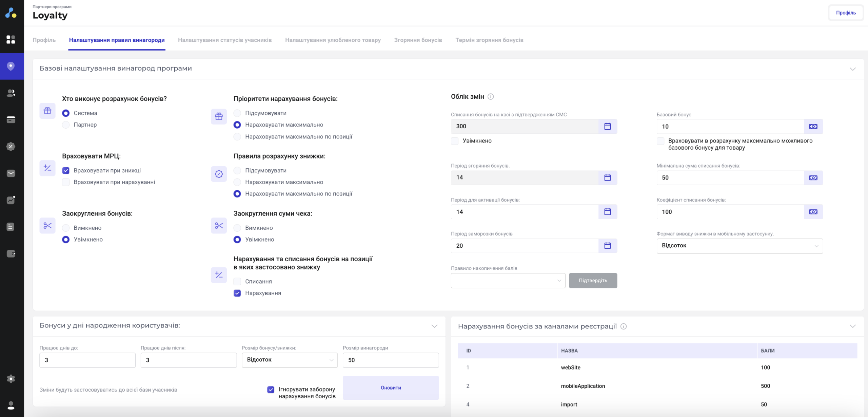Screen dimensions: 868x417
Task: Click calendar icon for bonus freeze period
Action: tap(608, 246)
